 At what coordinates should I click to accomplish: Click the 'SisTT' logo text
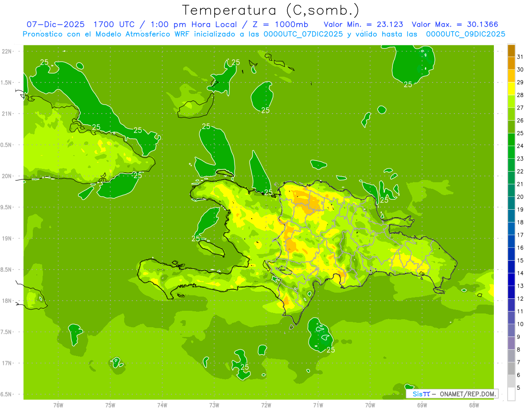click(x=421, y=394)
